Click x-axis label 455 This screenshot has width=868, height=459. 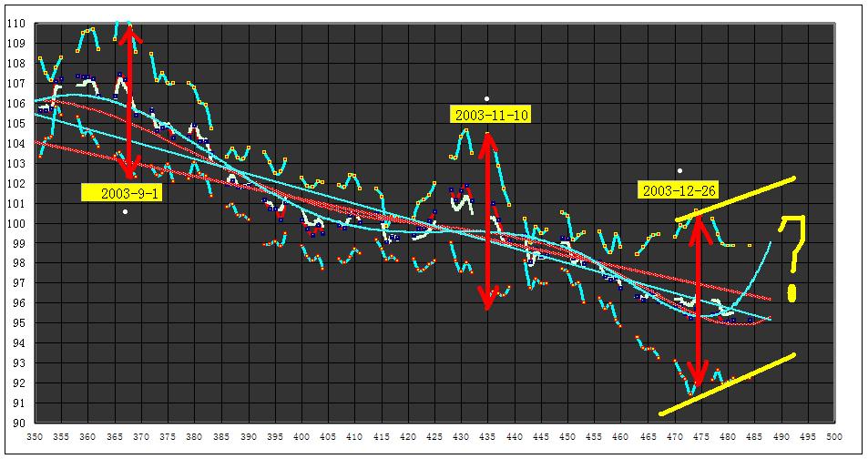pos(595,437)
